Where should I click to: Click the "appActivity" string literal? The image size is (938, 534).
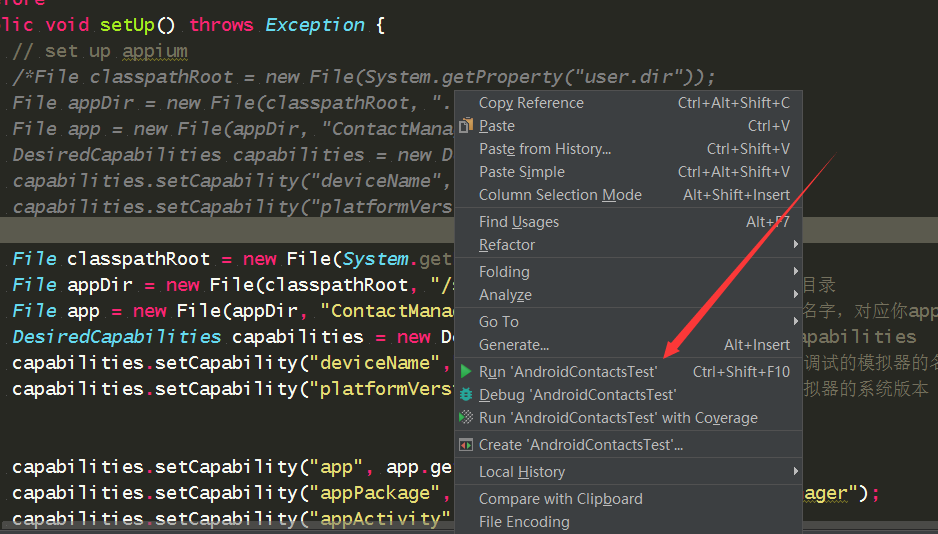[379, 518]
